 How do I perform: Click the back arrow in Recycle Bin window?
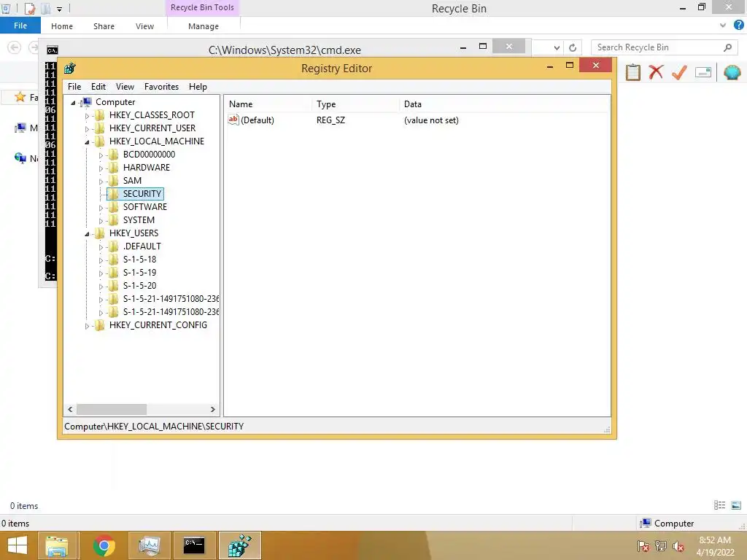(15, 47)
